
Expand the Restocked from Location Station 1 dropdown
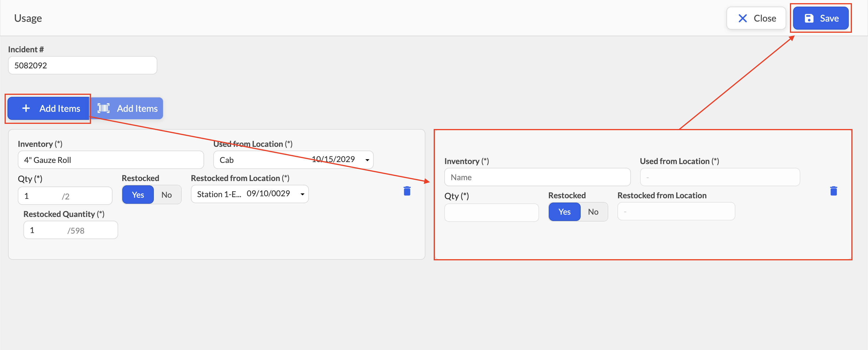coord(250,194)
